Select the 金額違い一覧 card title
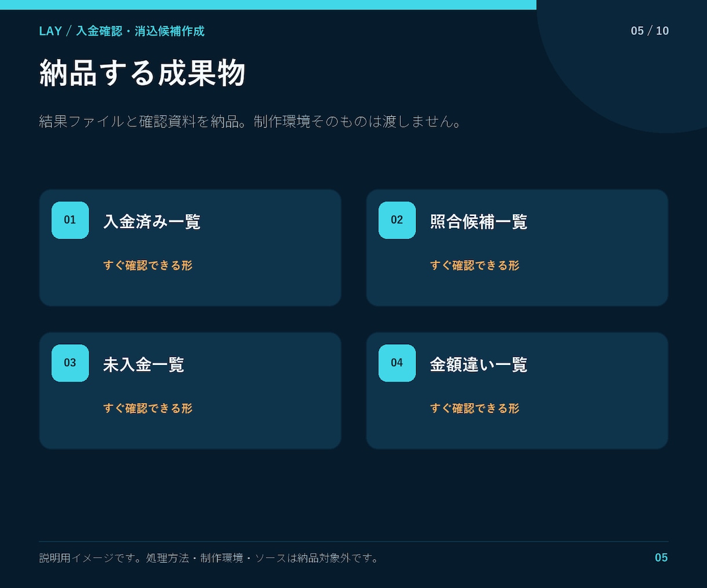 coord(479,365)
